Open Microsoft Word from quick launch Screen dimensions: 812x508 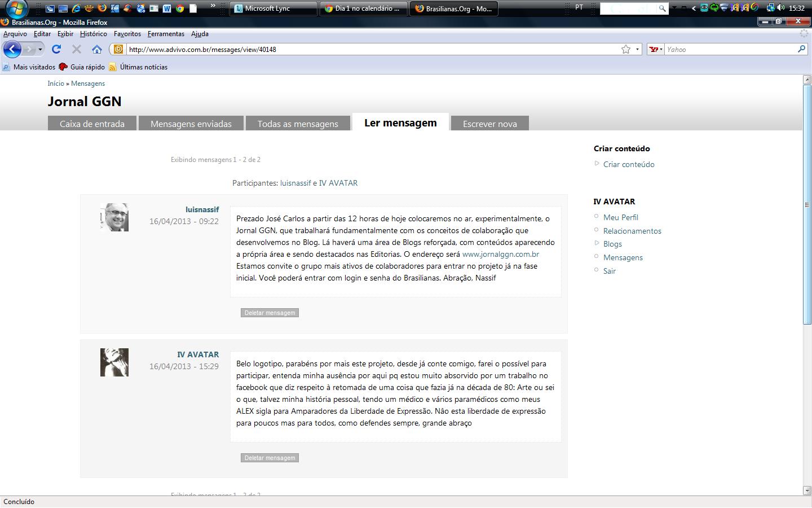[x=167, y=8]
